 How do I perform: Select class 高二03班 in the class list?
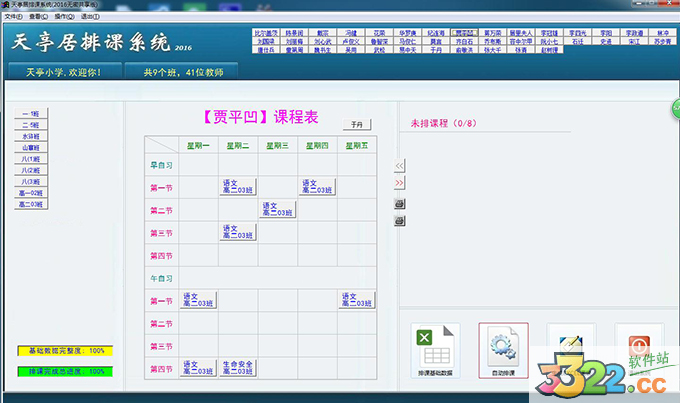(x=31, y=204)
